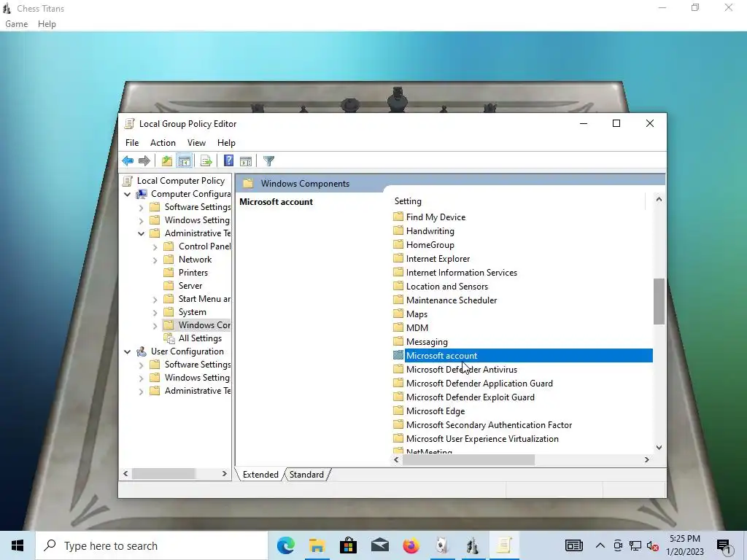
Task: Click the network tray icon
Action: point(635,545)
